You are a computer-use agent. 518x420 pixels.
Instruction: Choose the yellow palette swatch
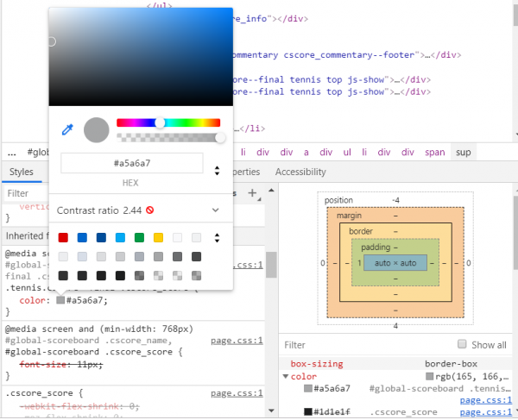point(158,237)
